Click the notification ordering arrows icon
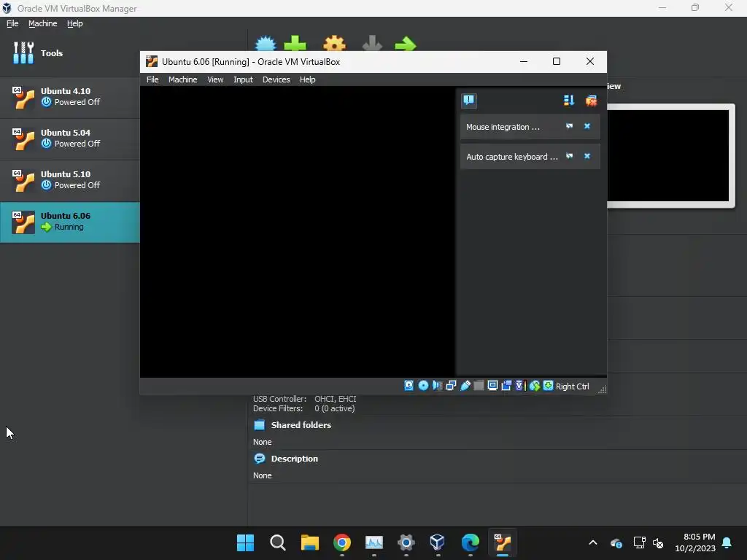This screenshot has height=560, width=747. pyautogui.click(x=569, y=100)
